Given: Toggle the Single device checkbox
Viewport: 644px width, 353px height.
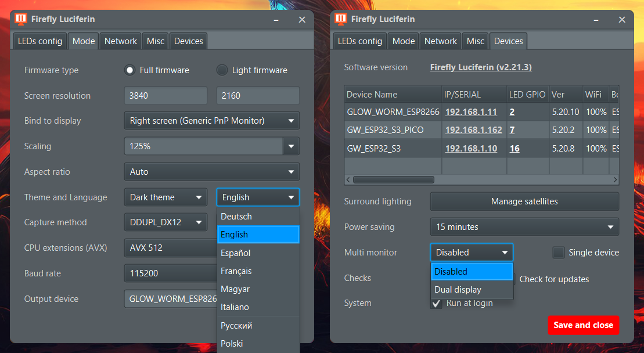Looking at the screenshot, I should coord(558,253).
